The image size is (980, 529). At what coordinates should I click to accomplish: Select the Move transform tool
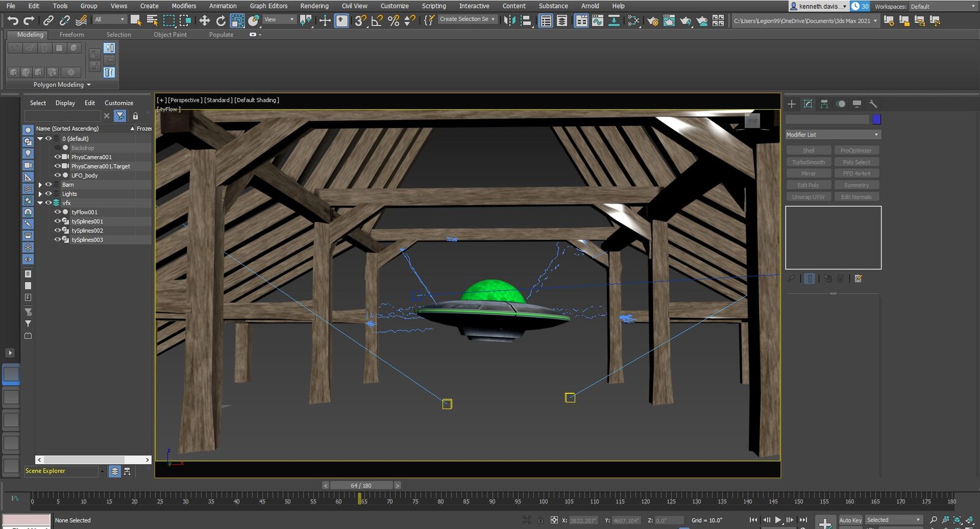[205, 21]
